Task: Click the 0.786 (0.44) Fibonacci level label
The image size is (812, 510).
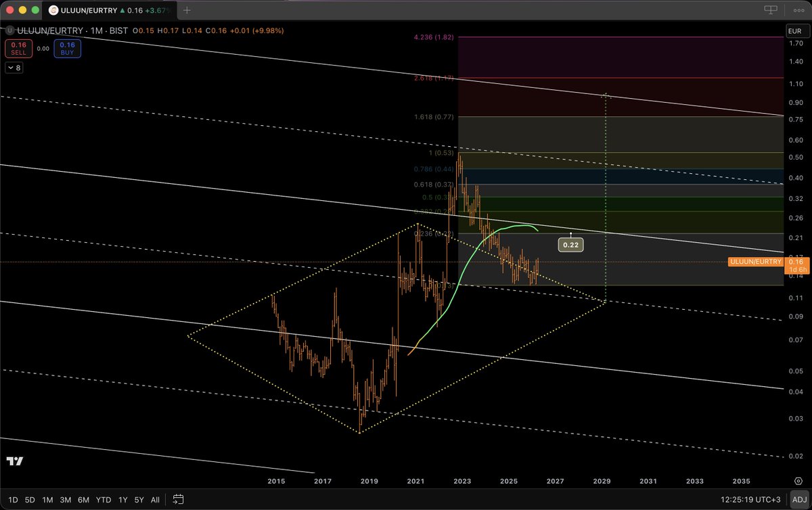Action: click(x=434, y=168)
